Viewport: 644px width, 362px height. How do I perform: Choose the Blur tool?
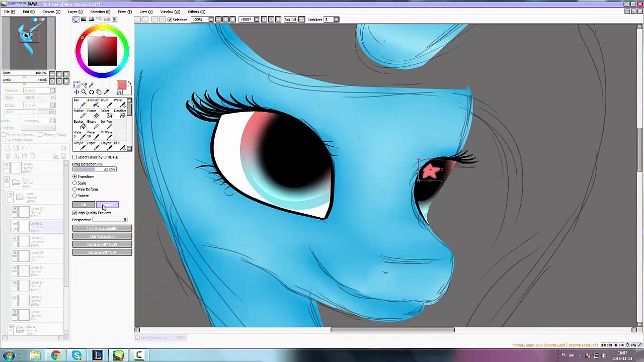point(120,146)
